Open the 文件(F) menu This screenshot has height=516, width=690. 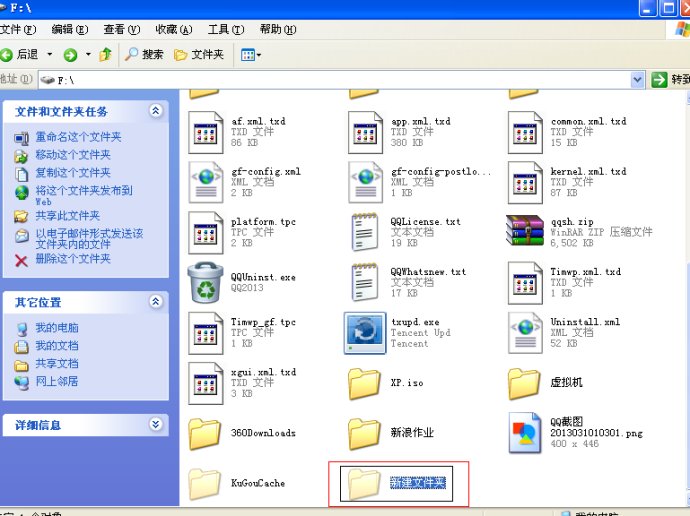click(18, 29)
